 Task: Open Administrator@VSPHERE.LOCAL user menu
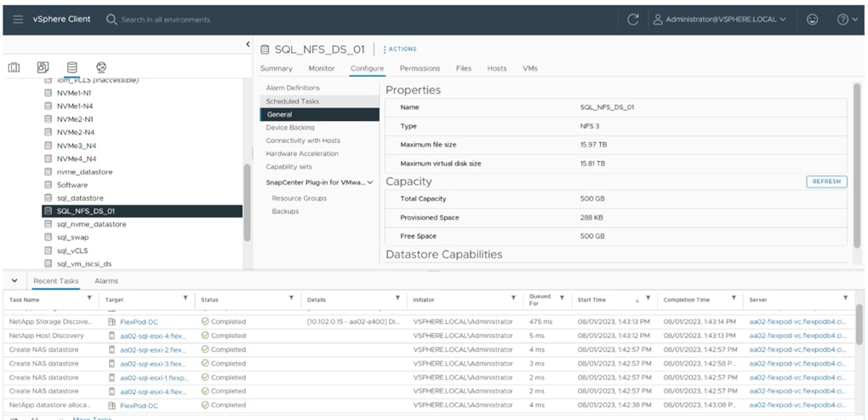pos(720,20)
